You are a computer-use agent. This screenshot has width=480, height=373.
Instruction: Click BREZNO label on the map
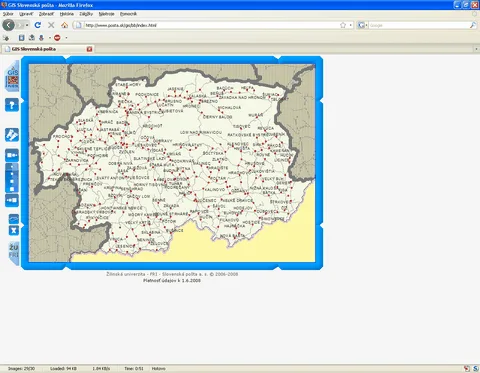coord(209,101)
